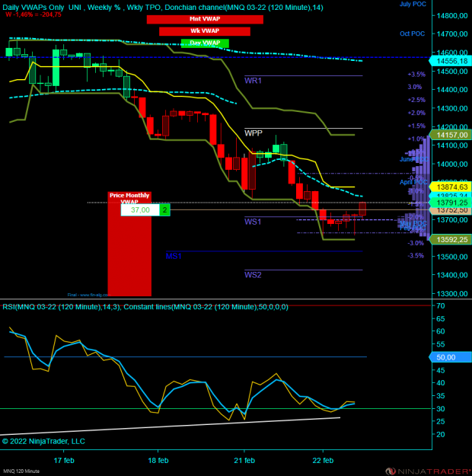This screenshot has width=472, height=476.
Task: Select the WS1 pivot level label
Action: click(253, 222)
